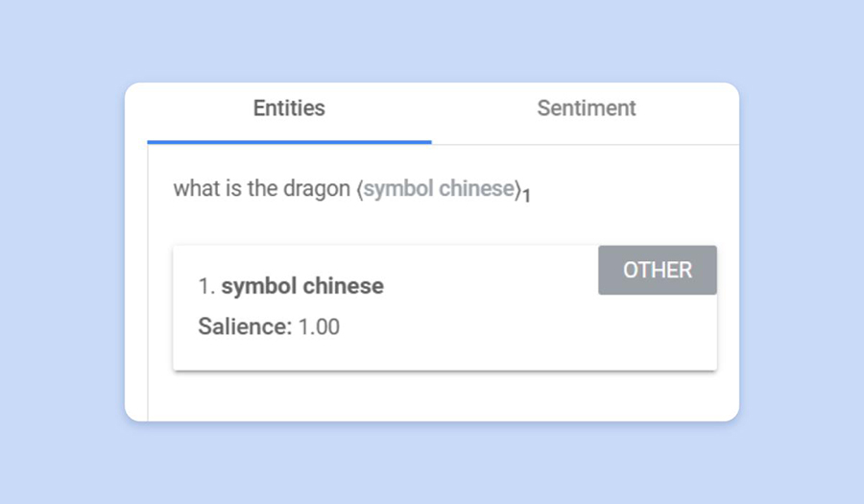864x504 pixels.
Task: Switch to the Sentiment tab
Action: (586, 108)
